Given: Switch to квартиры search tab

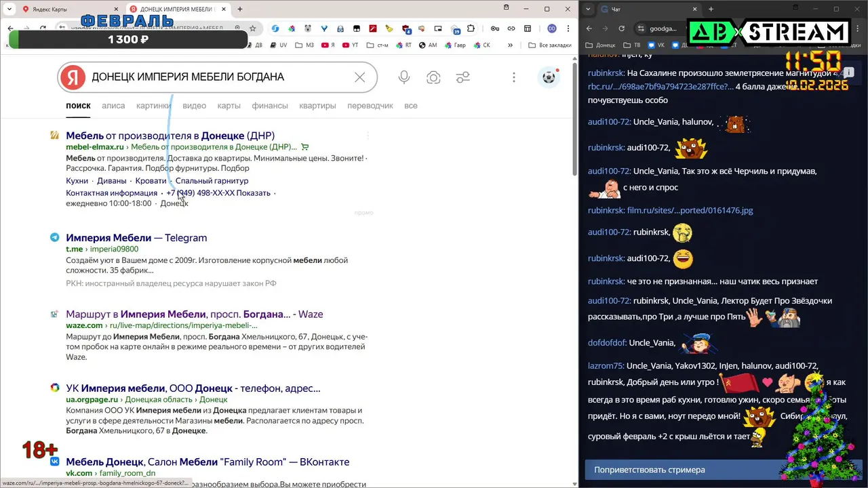Looking at the screenshot, I should click(318, 106).
